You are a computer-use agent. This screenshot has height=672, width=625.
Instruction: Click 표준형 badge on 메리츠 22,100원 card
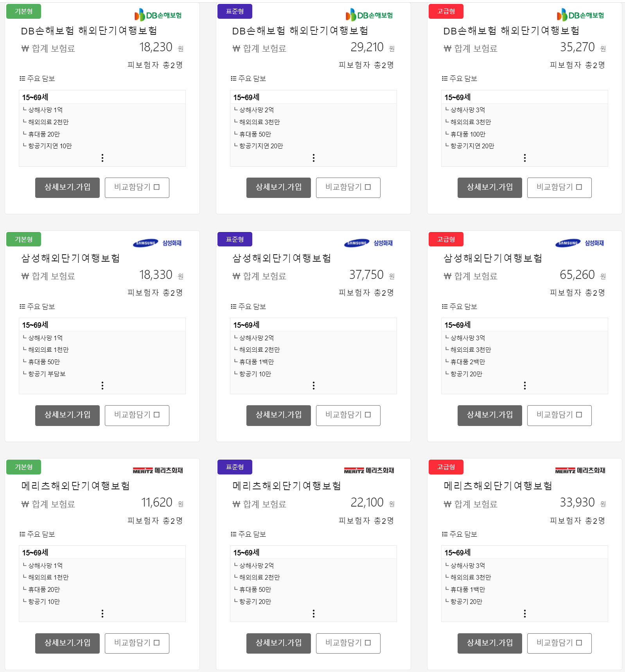coord(235,467)
